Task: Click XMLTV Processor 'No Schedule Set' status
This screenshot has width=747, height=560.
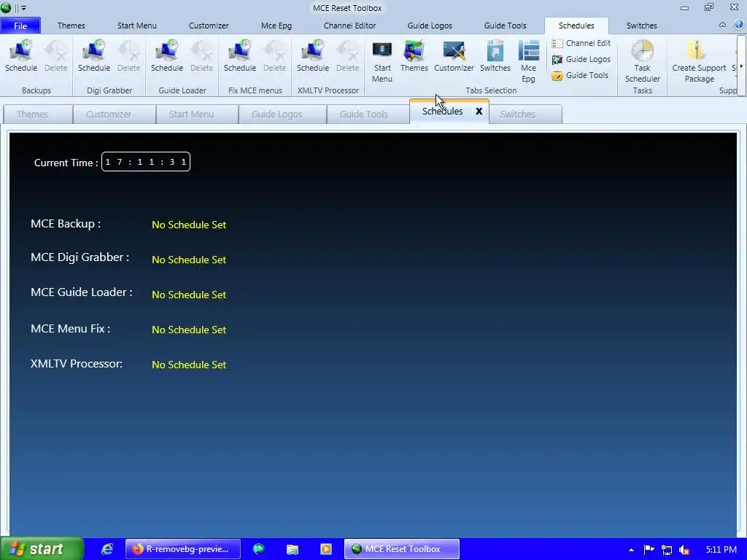Action: pyautogui.click(x=189, y=365)
